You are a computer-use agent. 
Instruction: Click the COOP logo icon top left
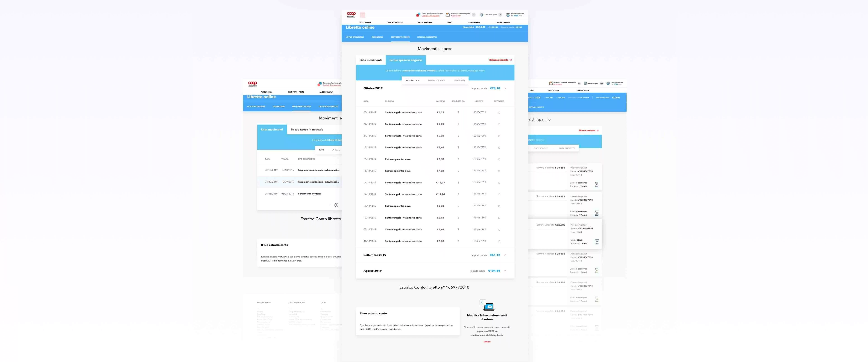click(351, 14)
